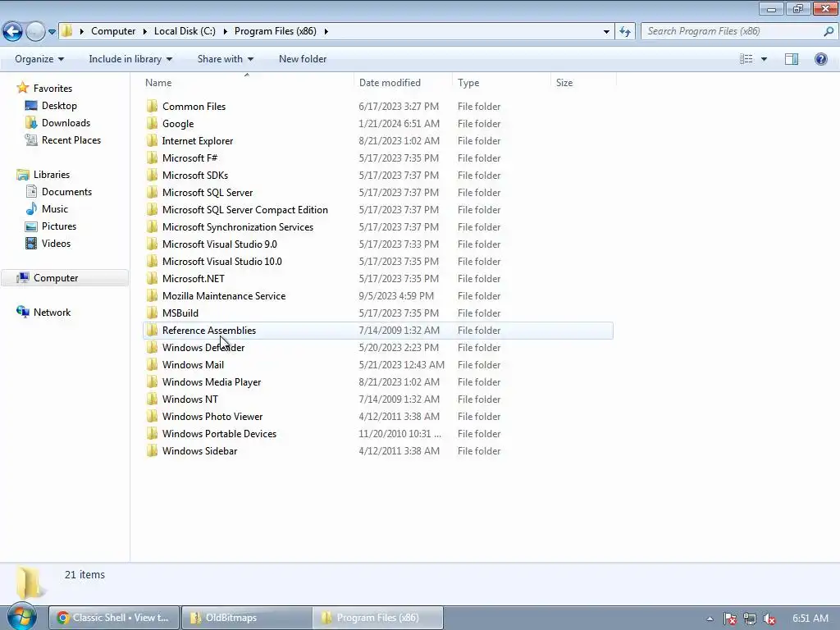Select the Google folder icon
840x630 pixels.
(x=152, y=123)
